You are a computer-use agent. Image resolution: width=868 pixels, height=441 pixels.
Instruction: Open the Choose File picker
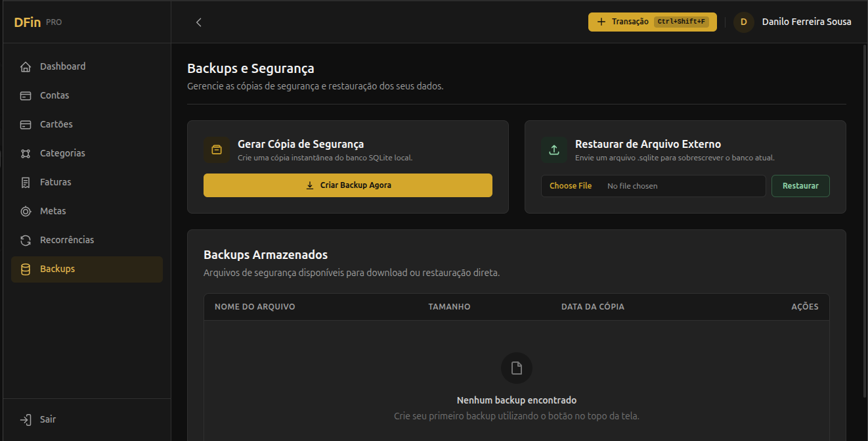571,186
